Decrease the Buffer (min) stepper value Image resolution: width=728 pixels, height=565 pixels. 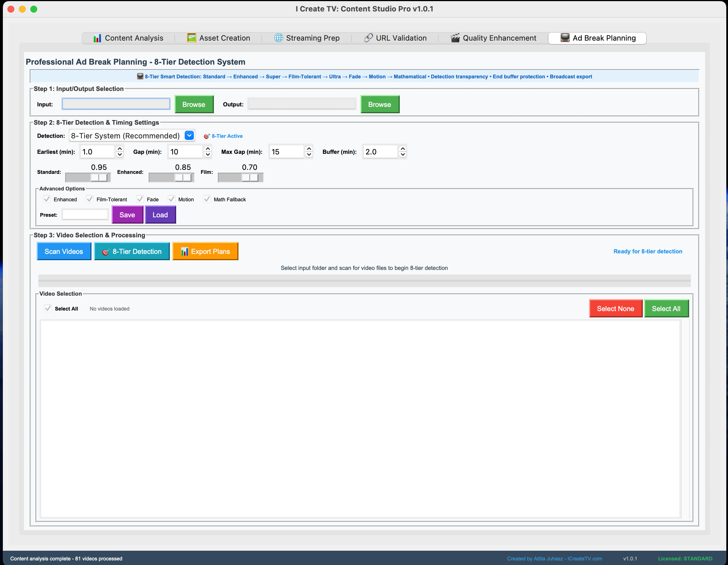tap(403, 155)
